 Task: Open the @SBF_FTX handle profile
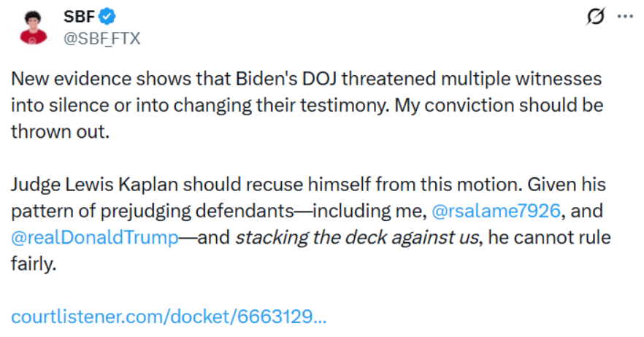101,39
